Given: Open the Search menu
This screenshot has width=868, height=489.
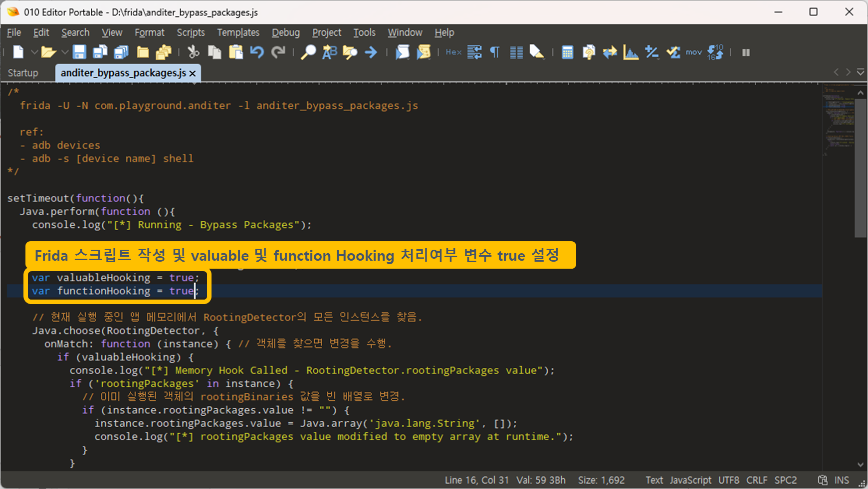Looking at the screenshot, I should coord(75,32).
